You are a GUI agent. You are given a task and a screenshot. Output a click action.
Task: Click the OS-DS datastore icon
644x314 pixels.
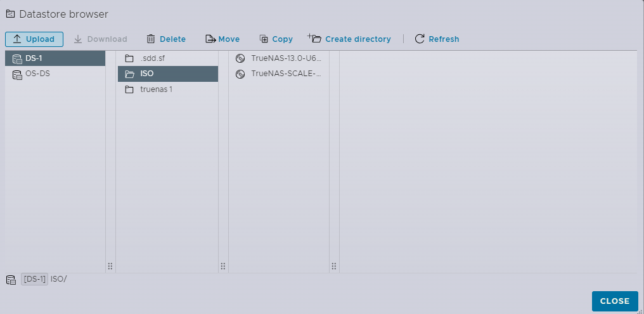point(17,74)
